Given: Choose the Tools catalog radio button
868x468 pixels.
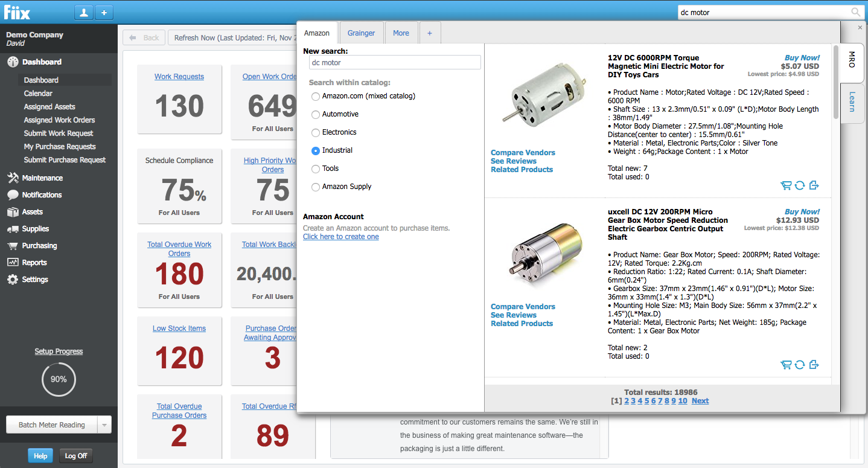Looking at the screenshot, I should 316,168.
